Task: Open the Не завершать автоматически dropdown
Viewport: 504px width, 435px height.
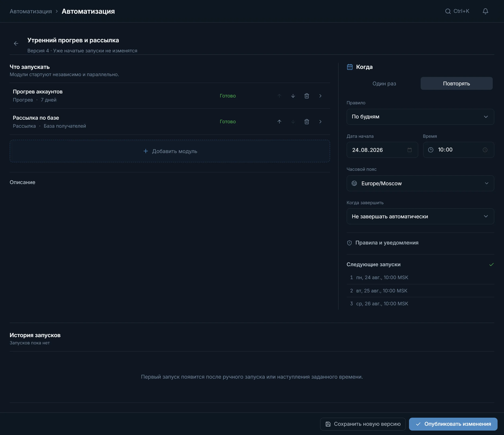Action: point(420,216)
